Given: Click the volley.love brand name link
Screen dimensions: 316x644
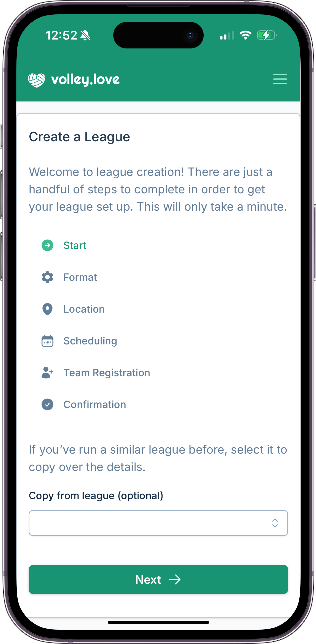Looking at the screenshot, I should pos(85,80).
